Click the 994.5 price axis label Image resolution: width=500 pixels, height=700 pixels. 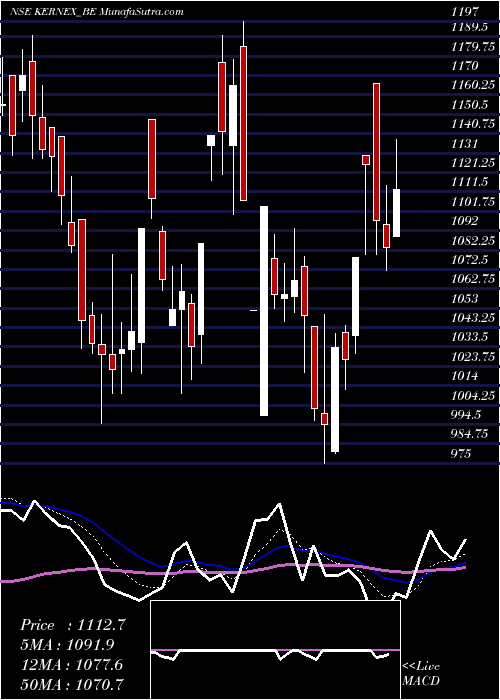coord(468,415)
